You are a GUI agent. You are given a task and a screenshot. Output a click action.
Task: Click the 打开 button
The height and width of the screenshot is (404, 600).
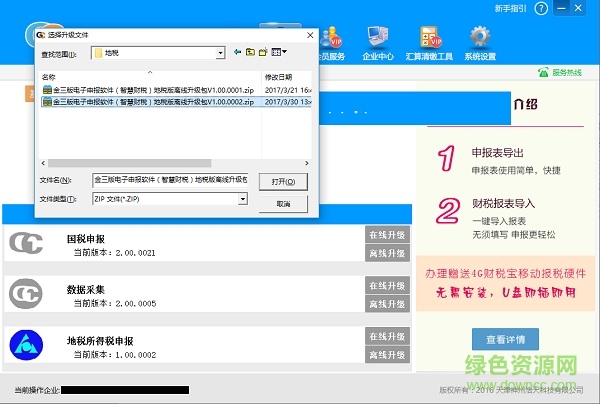(x=283, y=182)
